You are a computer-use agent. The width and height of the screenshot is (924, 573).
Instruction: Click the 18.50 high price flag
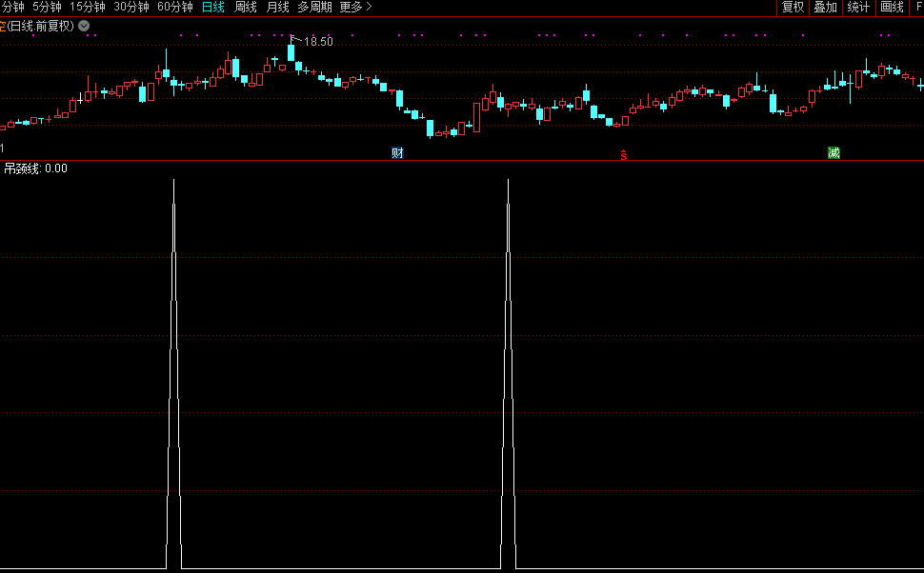pos(318,41)
